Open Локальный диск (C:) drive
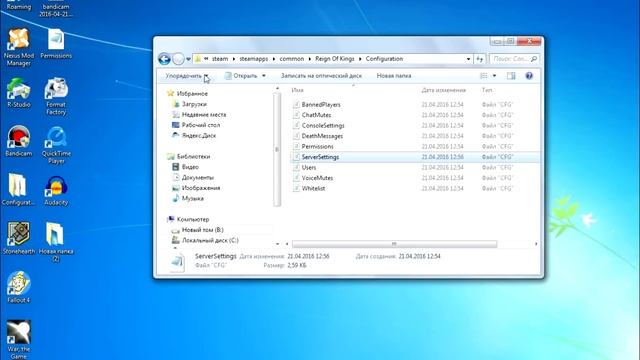 coord(205,240)
